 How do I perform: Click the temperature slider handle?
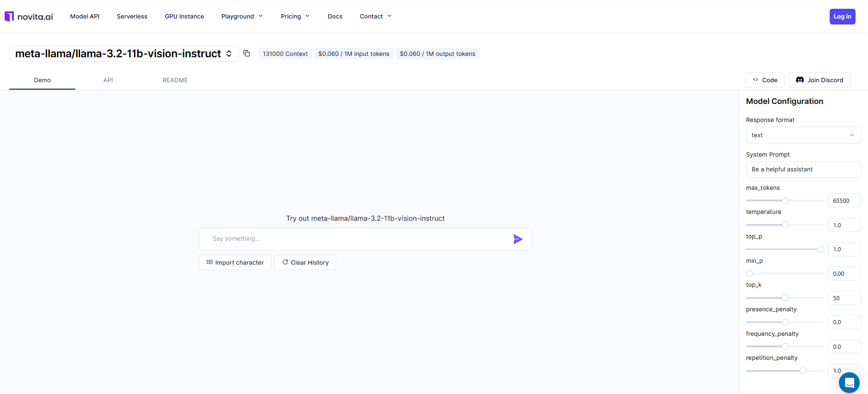(x=785, y=225)
